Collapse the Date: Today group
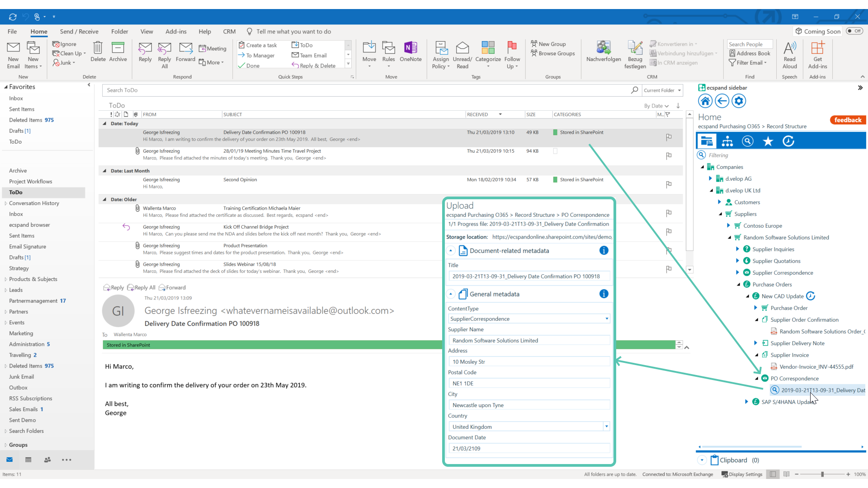The width and height of the screenshot is (868, 488). coord(104,123)
